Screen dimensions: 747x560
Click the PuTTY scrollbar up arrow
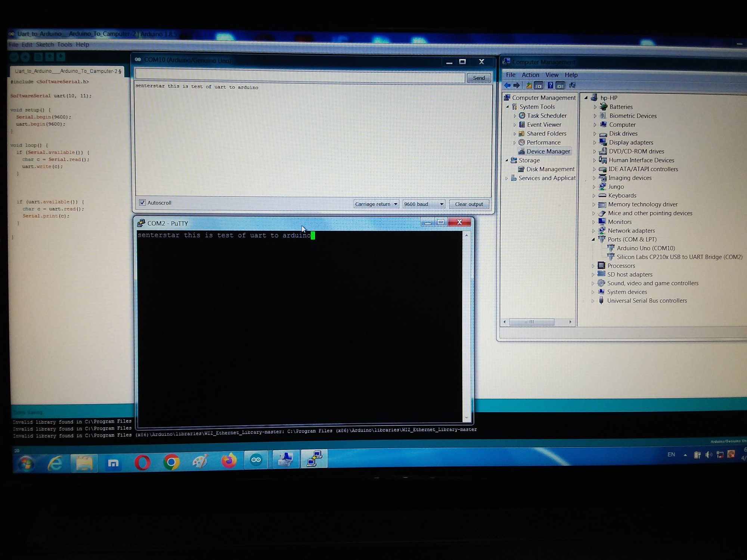pos(467,235)
